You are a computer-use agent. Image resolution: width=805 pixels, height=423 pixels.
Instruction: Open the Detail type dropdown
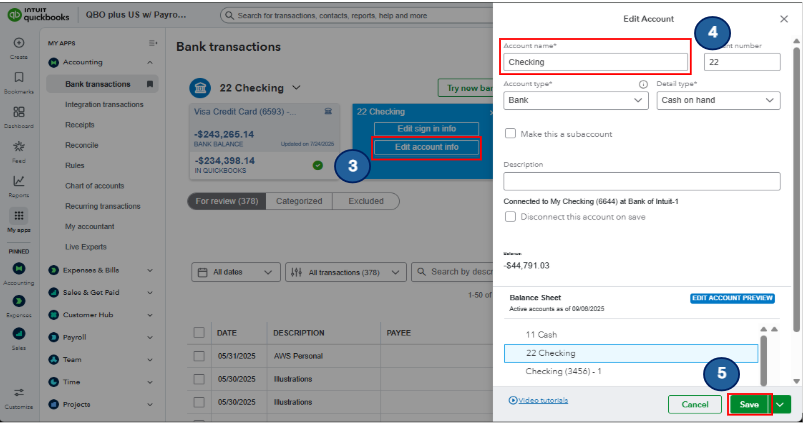pyautogui.click(x=718, y=100)
